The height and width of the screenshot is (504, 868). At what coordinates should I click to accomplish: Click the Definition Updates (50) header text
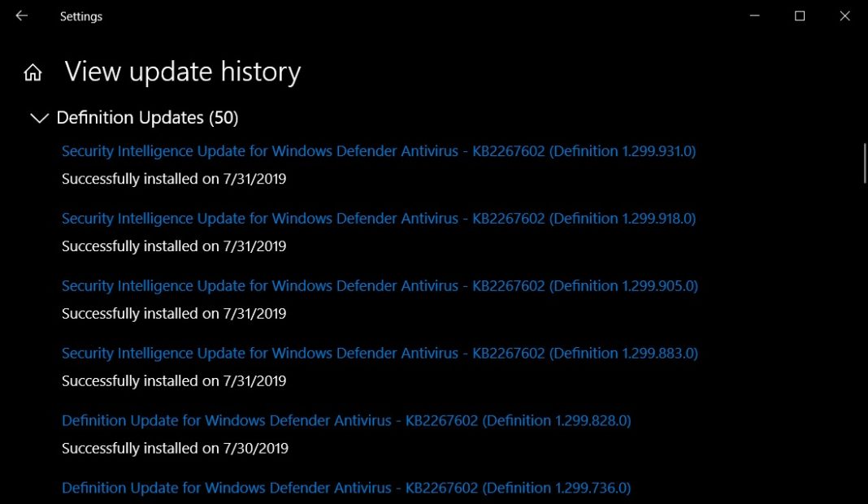pos(146,118)
